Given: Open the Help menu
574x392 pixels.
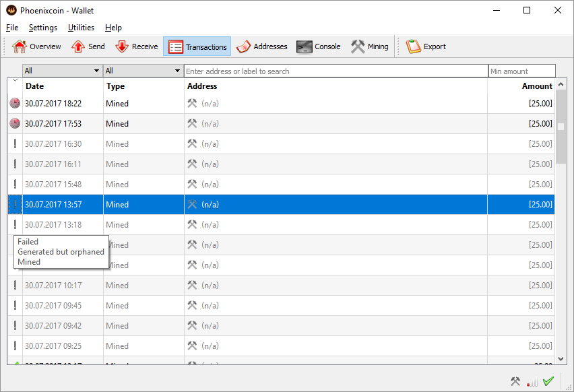Looking at the screenshot, I should pyautogui.click(x=113, y=28).
